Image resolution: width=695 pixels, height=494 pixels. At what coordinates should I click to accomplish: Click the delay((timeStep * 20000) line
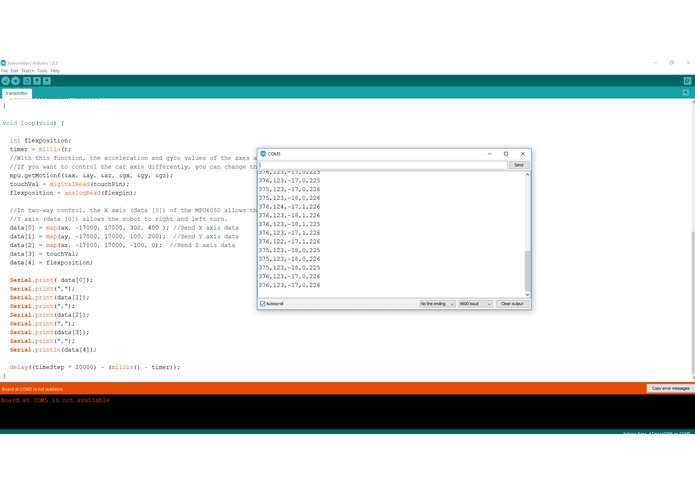[95, 367]
